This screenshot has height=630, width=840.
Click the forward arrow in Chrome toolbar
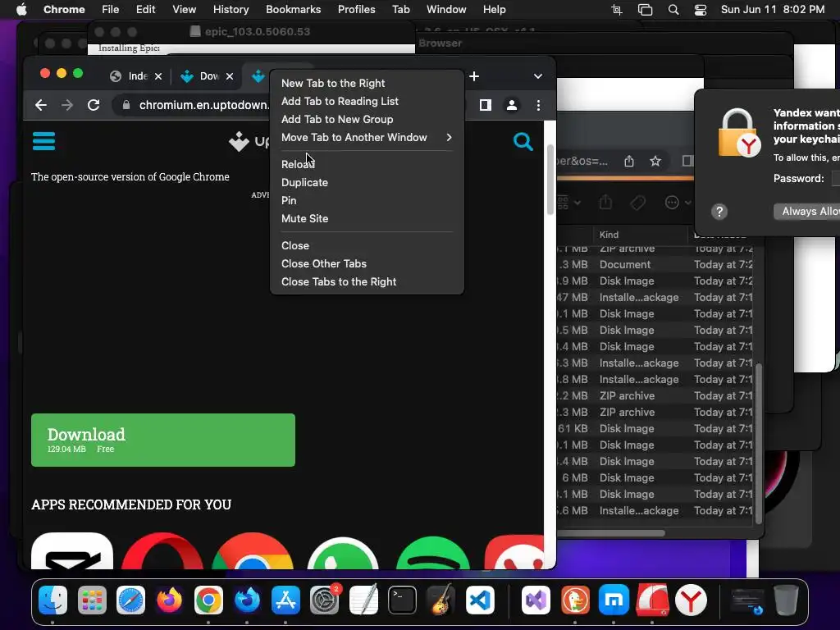pyautogui.click(x=67, y=105)
